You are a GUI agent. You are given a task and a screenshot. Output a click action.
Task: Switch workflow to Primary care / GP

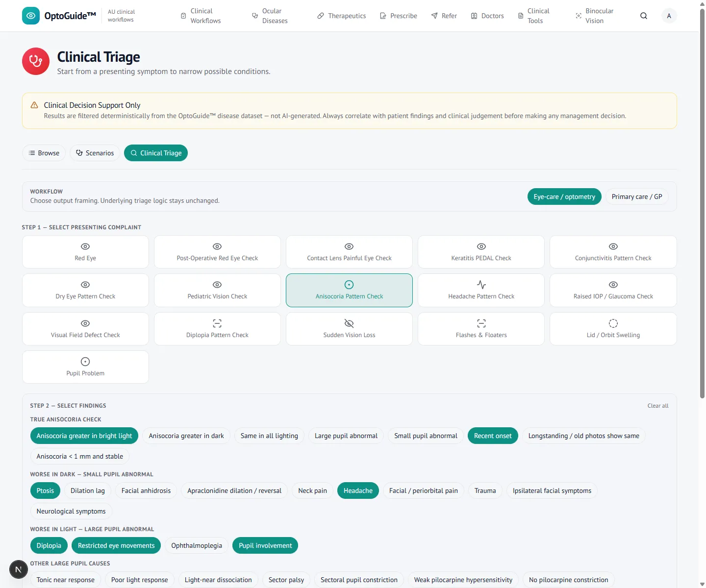click(637, 196)
